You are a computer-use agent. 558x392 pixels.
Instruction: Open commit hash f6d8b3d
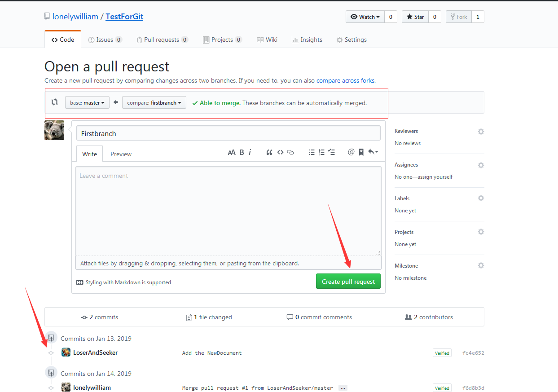coord(473,388)
